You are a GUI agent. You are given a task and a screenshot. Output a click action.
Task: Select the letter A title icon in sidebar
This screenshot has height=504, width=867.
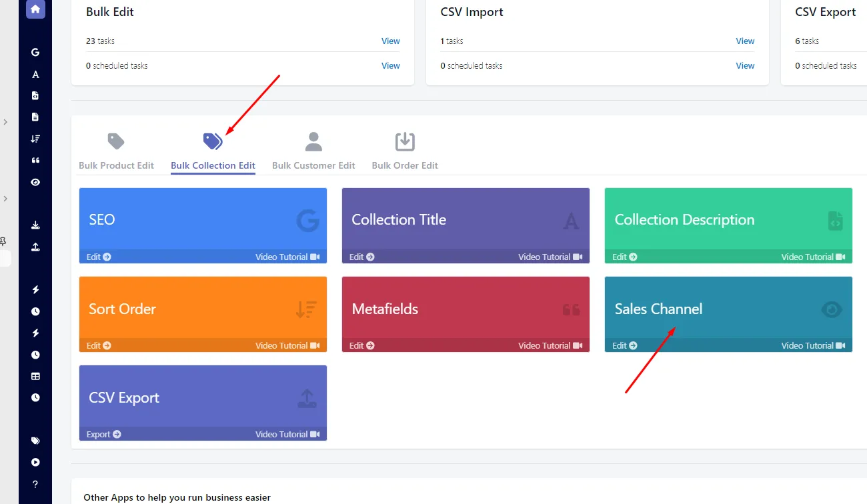35,74
